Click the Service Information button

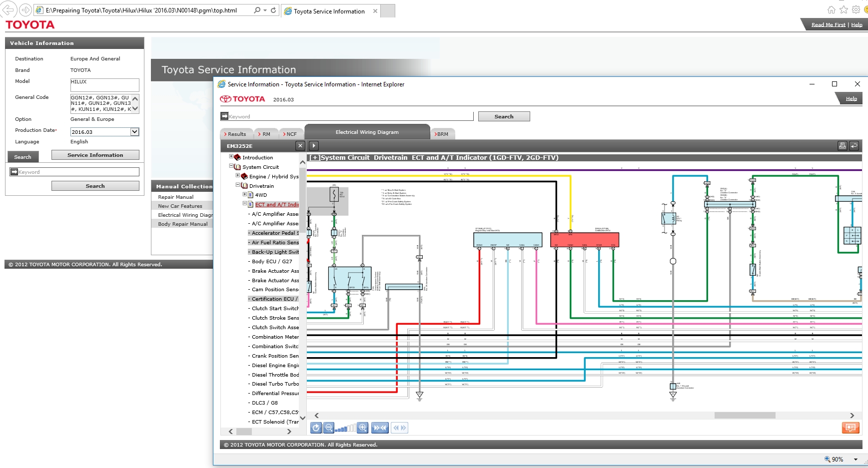(95, 155)
